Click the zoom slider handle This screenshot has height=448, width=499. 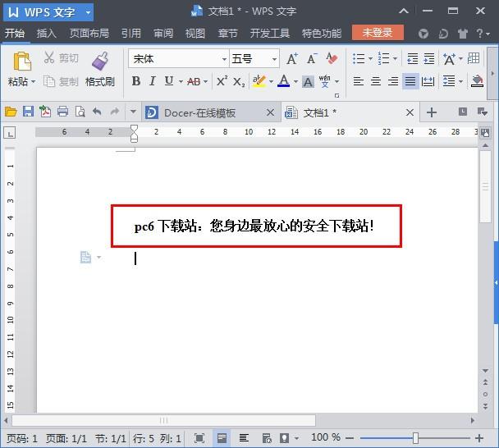point(415,438)
